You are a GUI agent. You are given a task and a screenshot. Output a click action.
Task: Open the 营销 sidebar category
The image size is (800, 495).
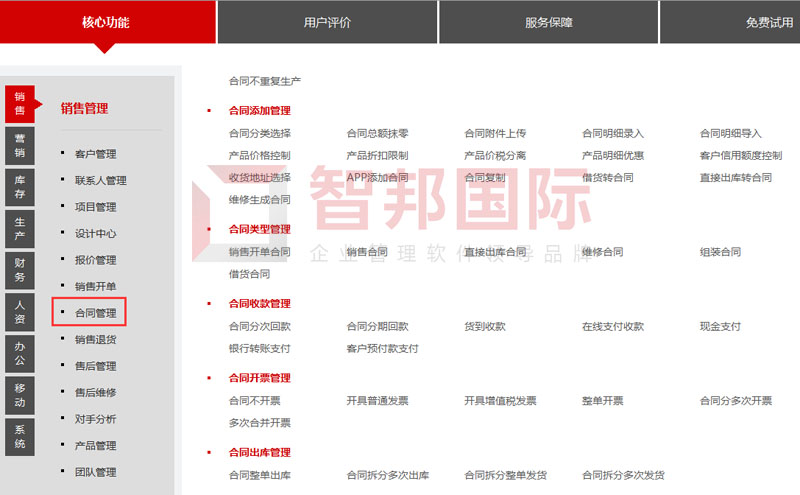20,145
